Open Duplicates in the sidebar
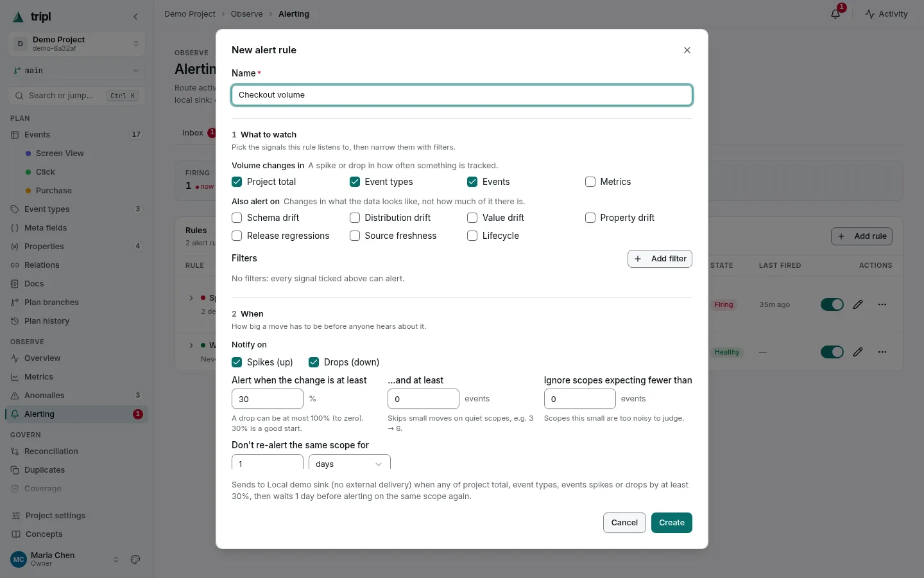Image resolution: width=924 pixels, height=578 pixels. 76,470
